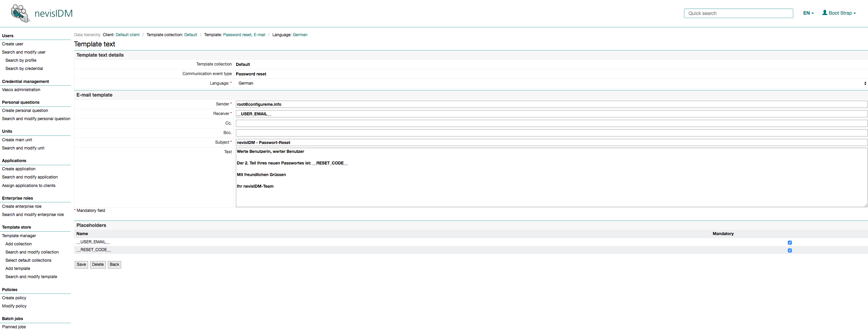The image size is (868, 331).
Task: Go to Create user in sidebar
Action: point(13,44)
